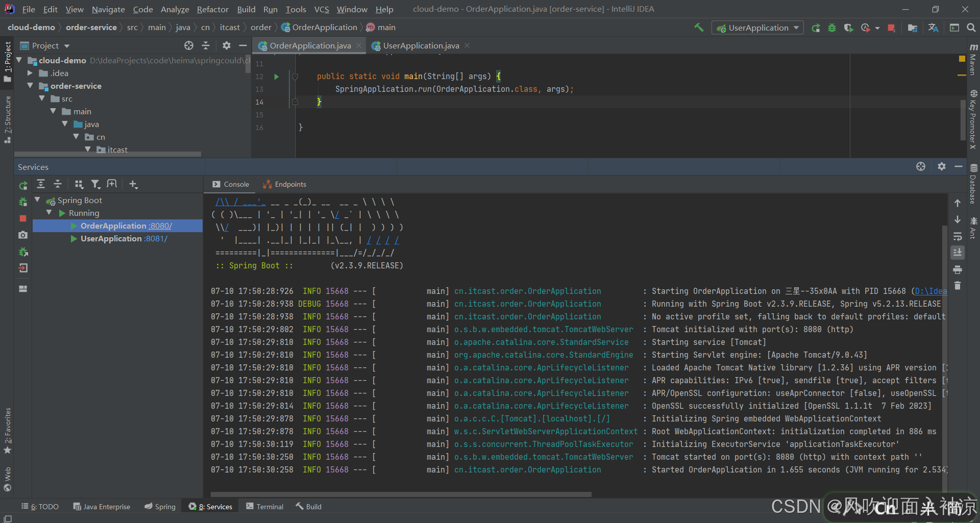Image resolution: width=980 pixels, height=523 pixels.
Task: Open the File menu
Action: (x=29, y=9)
